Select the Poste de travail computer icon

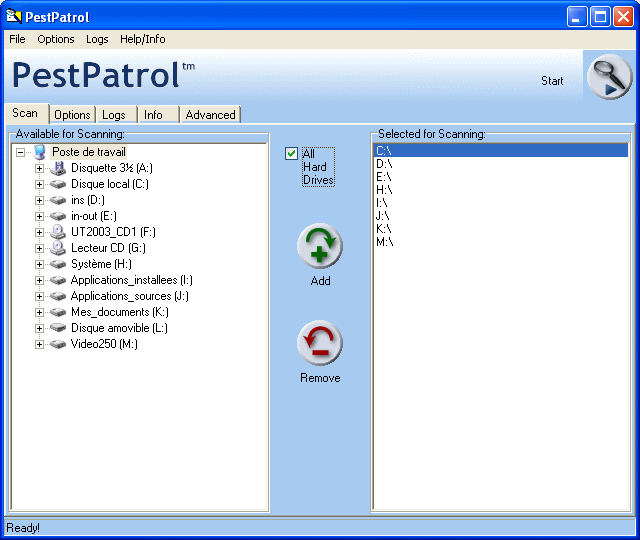(x=40, y=152)
